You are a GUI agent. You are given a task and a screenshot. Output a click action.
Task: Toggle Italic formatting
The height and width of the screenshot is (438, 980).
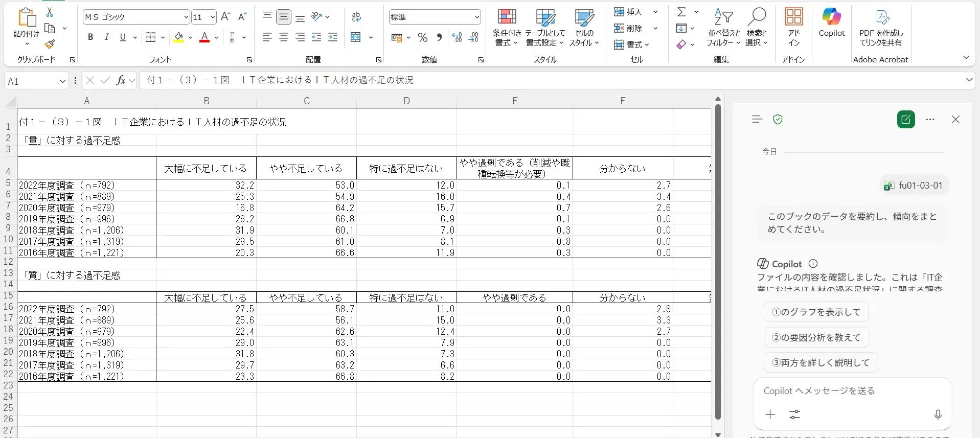(x=106, y=37)
